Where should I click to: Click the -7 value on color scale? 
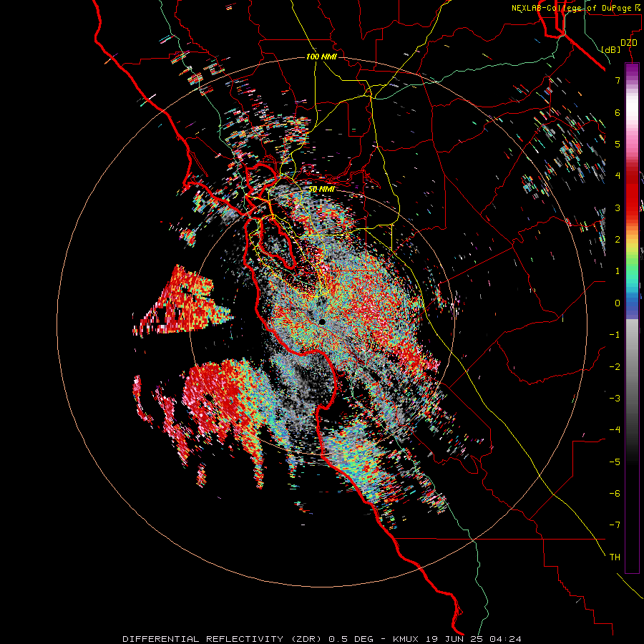[x=615, y=525]
